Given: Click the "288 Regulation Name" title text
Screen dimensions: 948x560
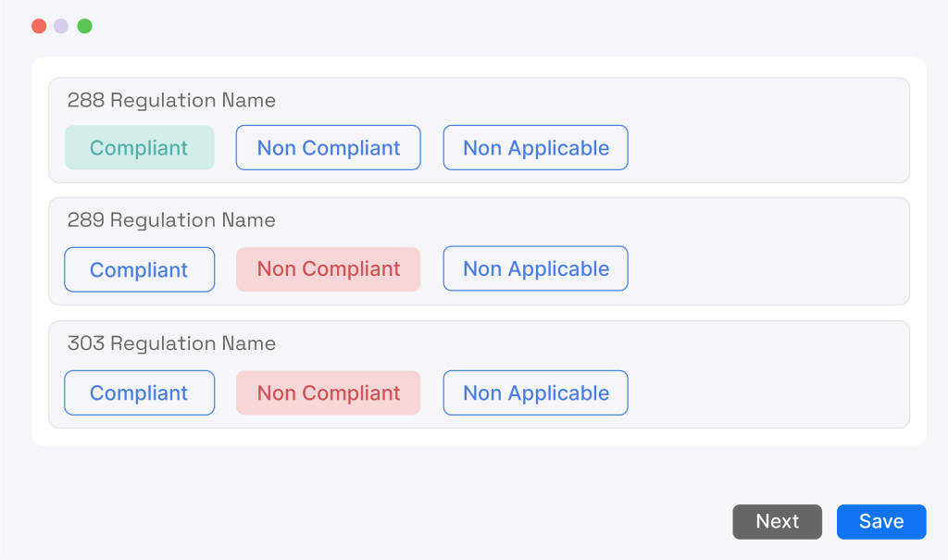Looking at the screenshot, I should pyautogui.click(x=171, y=100).
